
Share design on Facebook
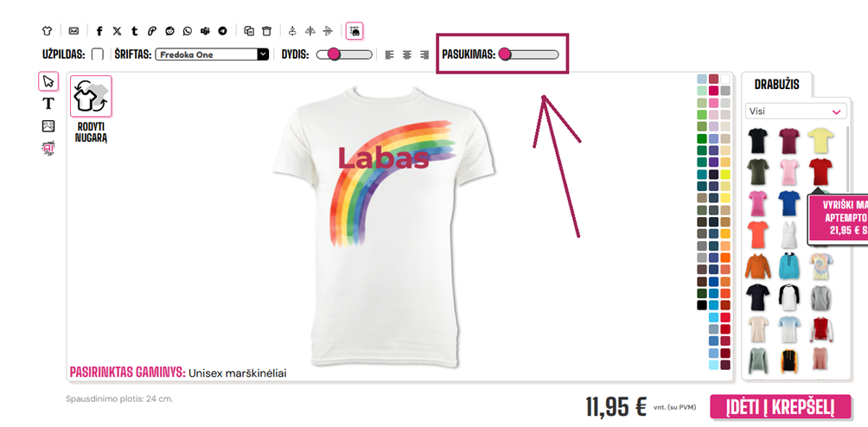[99, 31]
